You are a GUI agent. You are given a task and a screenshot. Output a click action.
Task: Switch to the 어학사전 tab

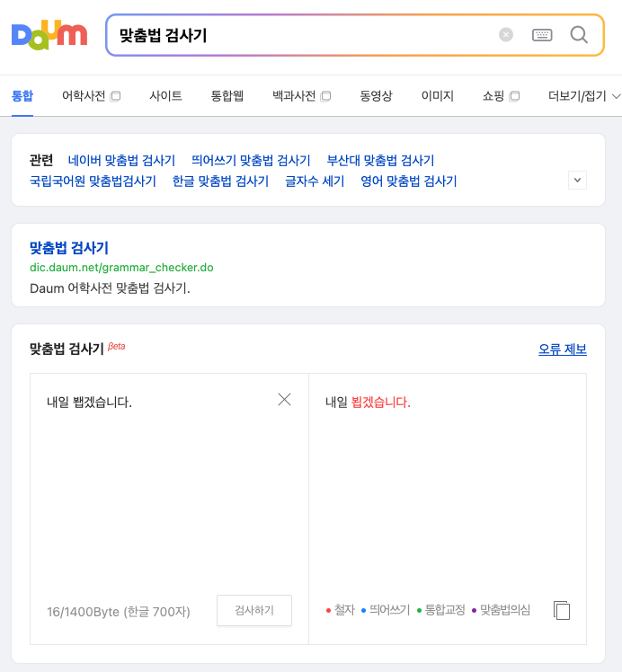[84, 95]
